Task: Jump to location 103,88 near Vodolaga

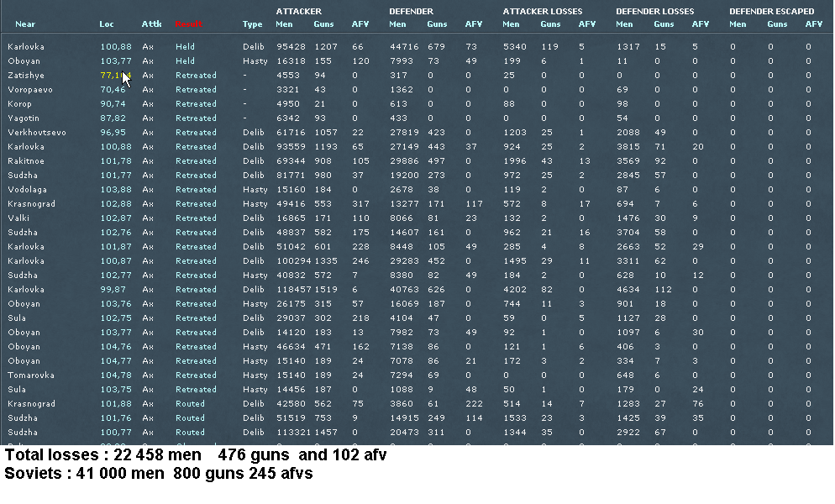Action: pos(116,190)
